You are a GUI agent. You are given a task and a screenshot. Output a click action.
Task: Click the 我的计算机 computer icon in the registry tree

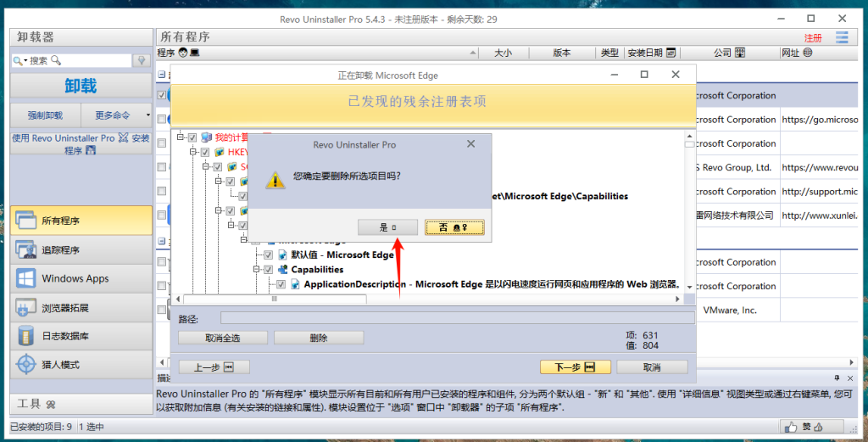click(207, 137)
